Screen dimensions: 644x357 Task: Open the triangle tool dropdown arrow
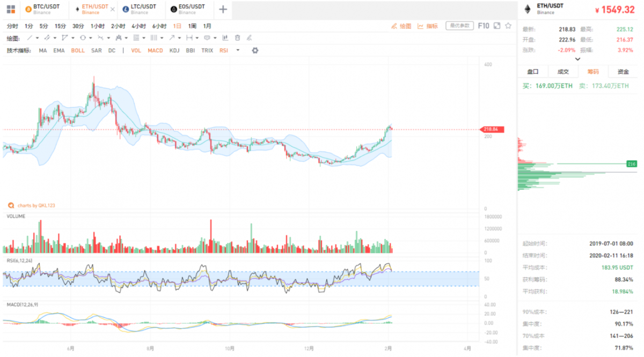[73, 38]
